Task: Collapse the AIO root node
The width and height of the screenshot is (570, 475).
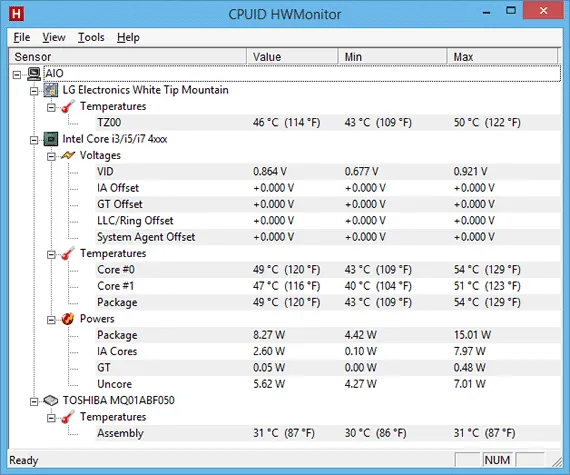Action: 17,75
